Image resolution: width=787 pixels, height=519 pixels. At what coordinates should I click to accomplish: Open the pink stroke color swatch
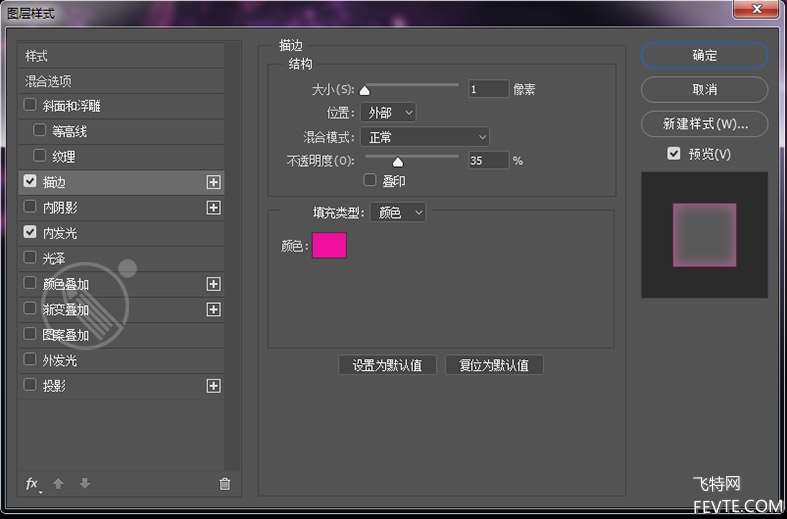point(329,246)
